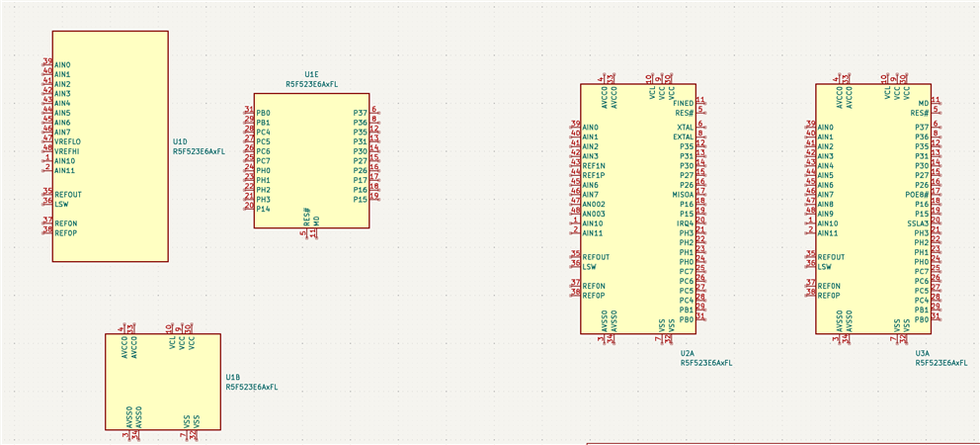The height and width of the screenshot is (445, 980).
Task: Click the SSLA3 pin on U3A
Action: tap(918, 222)
